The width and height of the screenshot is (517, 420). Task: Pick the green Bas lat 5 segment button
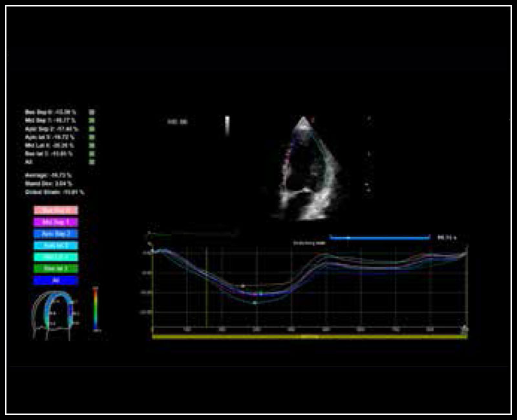point(56,269)
